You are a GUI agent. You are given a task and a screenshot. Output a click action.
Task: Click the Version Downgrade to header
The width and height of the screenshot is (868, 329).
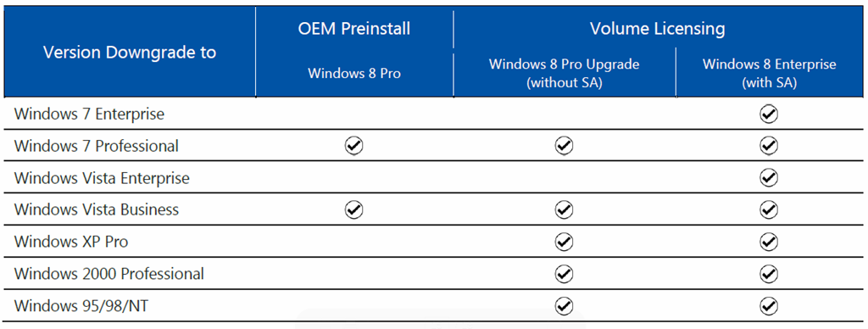130,53
